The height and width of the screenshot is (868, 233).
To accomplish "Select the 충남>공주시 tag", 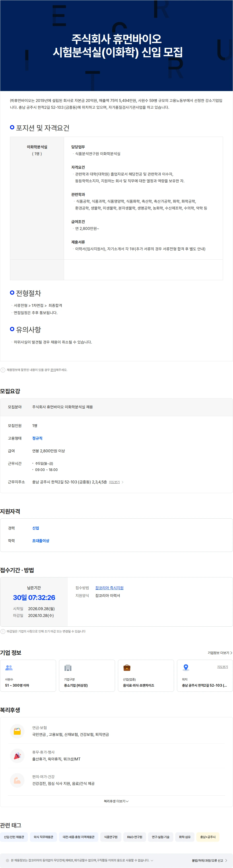I will [208, 837].
